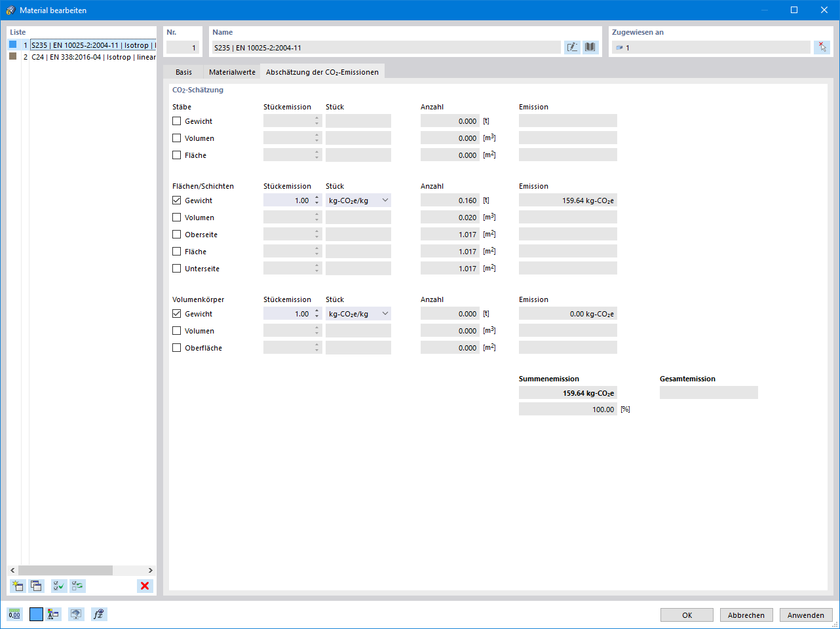Click the Anzahl value 0.020
The height and width of the screenshot is (629, 840).
point(450,218)
